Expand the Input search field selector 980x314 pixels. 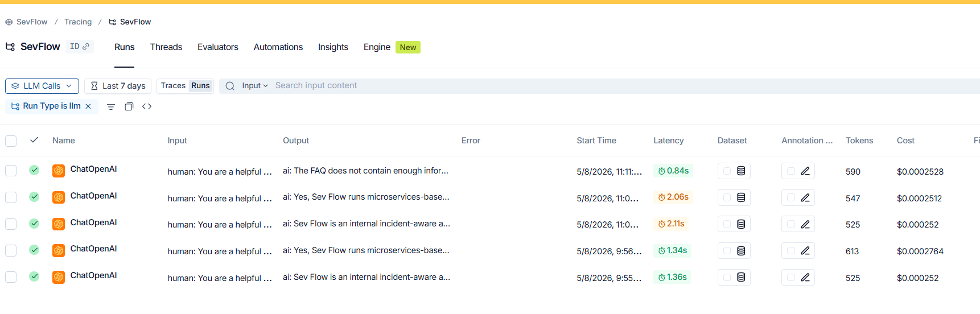point(254,86)
